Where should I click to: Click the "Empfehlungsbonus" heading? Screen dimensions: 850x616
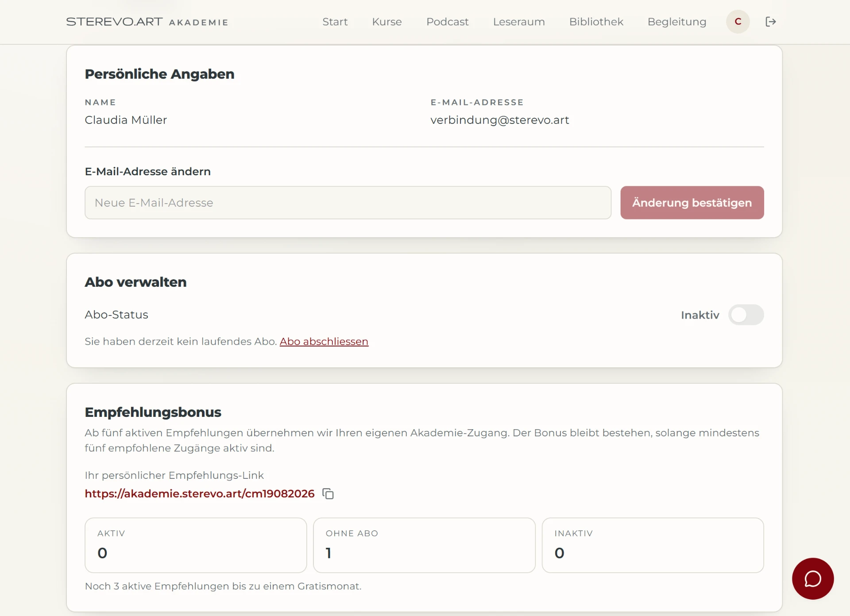click(153, 412)
